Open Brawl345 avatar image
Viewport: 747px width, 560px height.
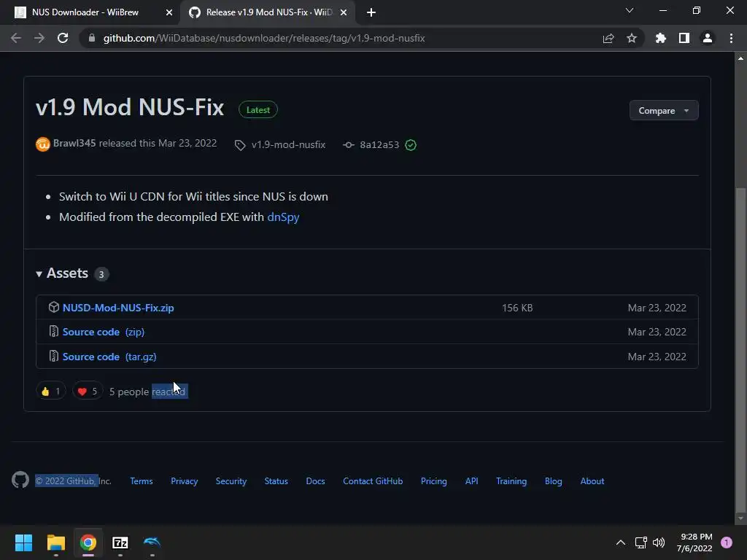[x=43, y=144]
